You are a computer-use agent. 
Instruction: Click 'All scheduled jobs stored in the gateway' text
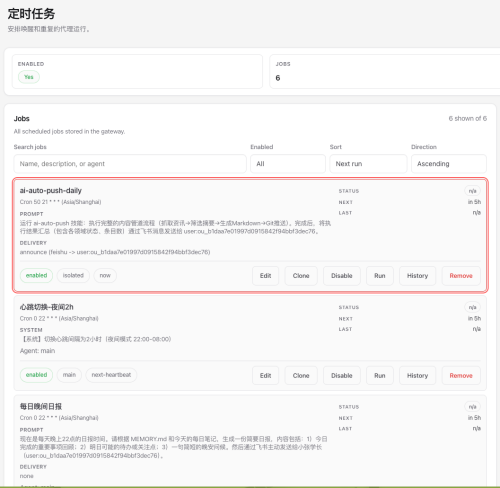tap(69, 132)
